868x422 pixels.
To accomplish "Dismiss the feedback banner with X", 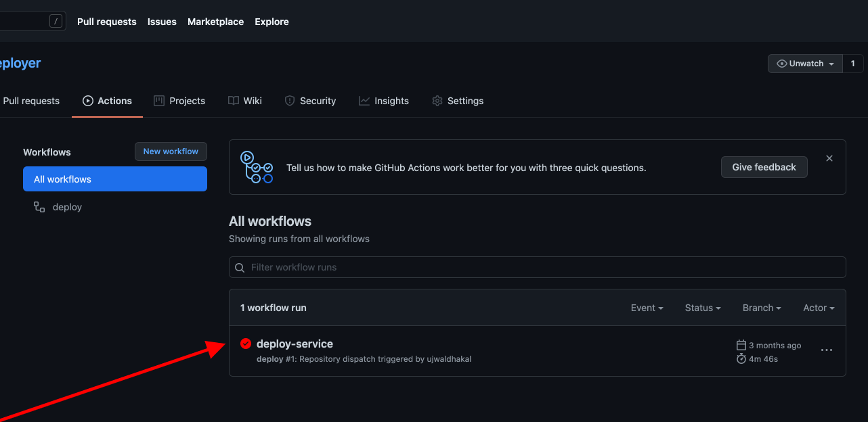I will point(829,158).
